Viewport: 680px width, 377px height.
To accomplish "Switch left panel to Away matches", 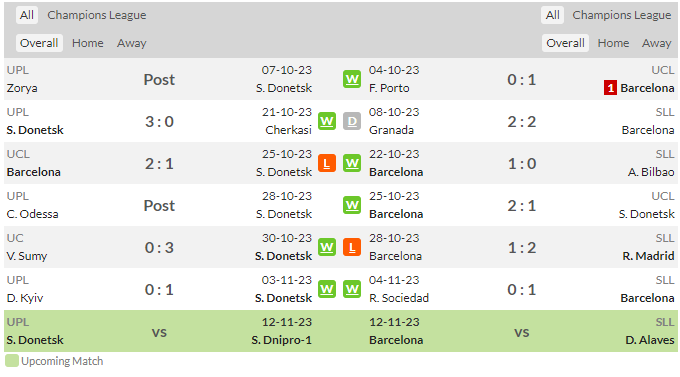I will pos(131,43).
